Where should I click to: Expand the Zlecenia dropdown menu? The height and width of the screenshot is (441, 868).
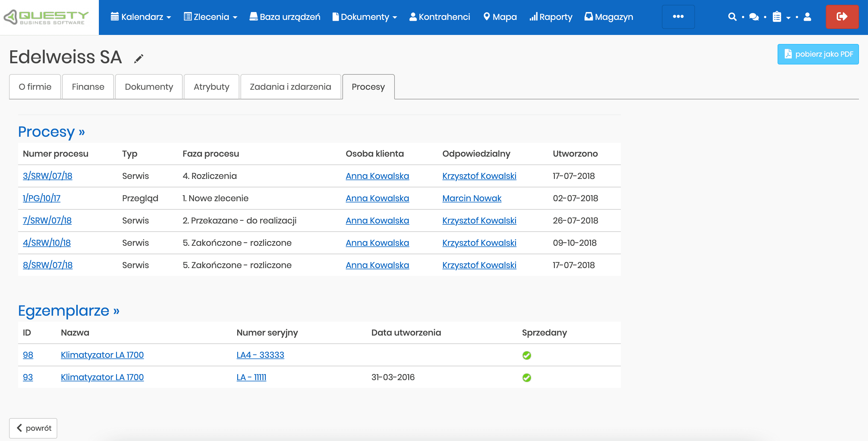point(210,17)
